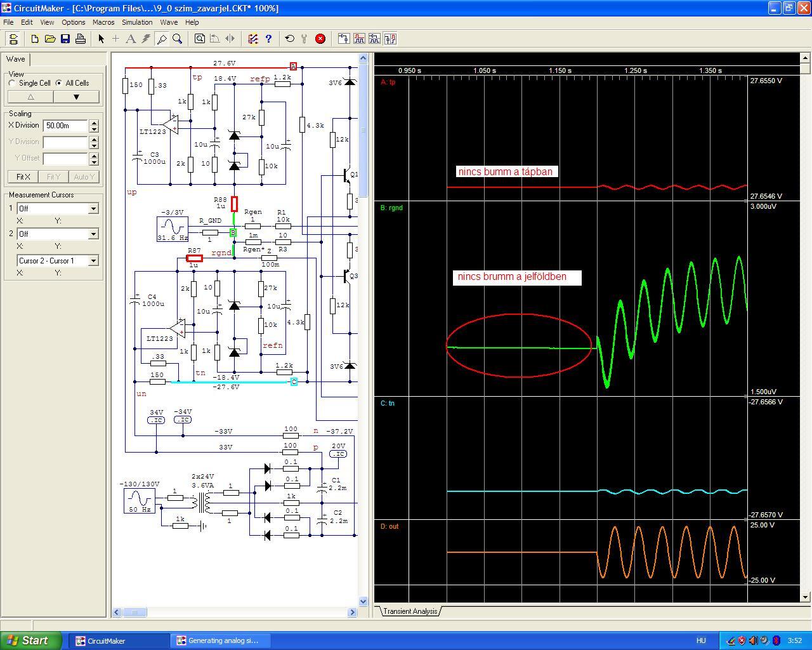Select the Zoom magnifier tool
The image size is (812, 650).
pos(178,39)
